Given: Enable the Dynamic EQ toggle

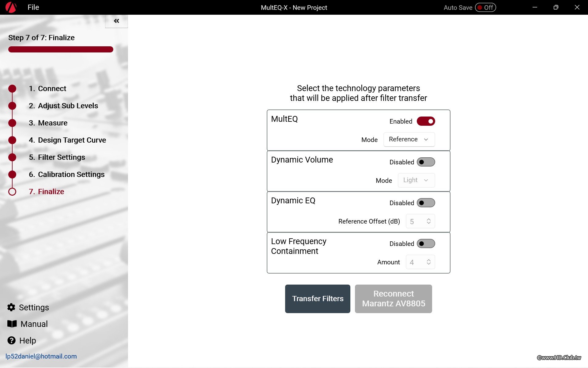Looking at the screenshot, I should pyautogui.click(x=426, y=203).
